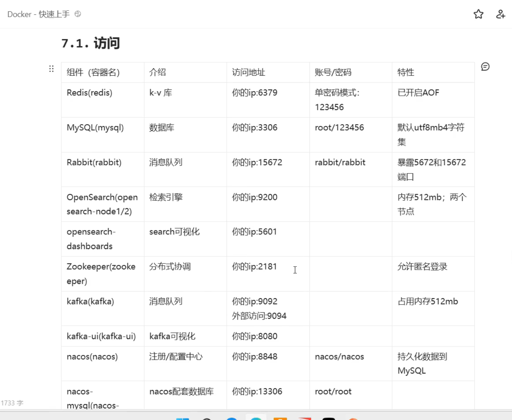Click the "注册/配置中心" cell

(185, 364)
